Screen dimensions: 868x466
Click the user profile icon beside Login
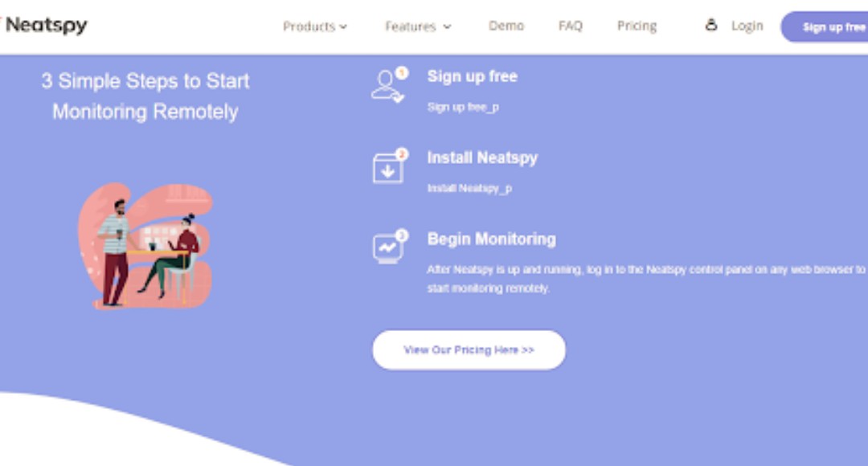[x=710, y=26]
